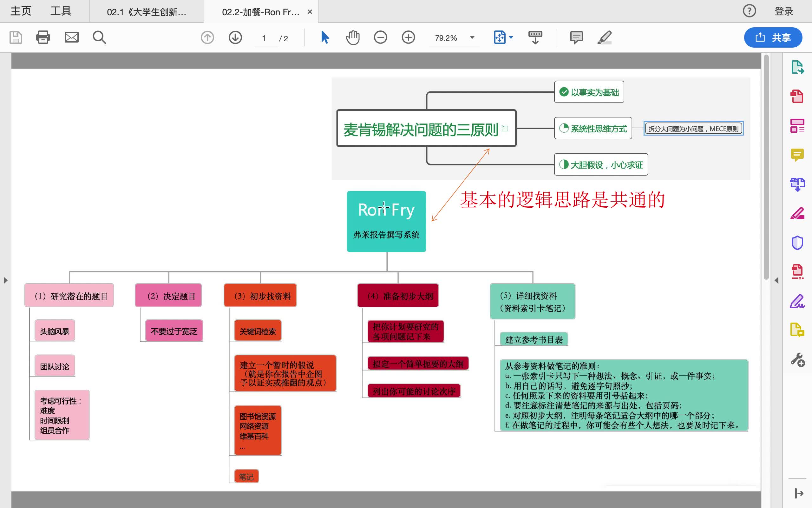Open Fill & Sign tool in sidebar

pyautogui.click(x=797, y=301)
